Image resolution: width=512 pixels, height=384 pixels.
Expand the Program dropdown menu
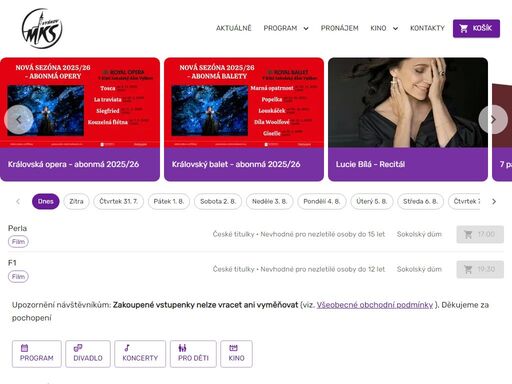coord(286,28)
